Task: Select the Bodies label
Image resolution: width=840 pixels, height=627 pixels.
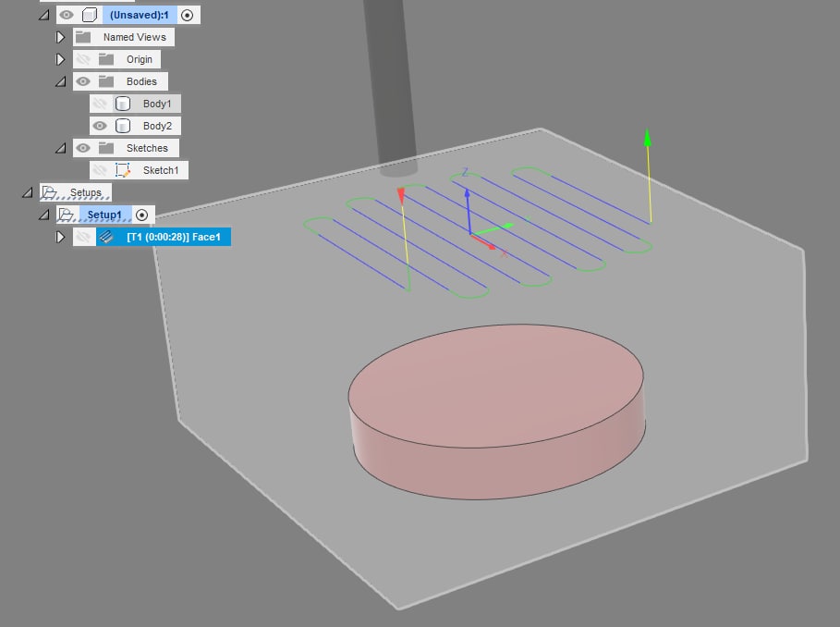Action: (142, 81)
